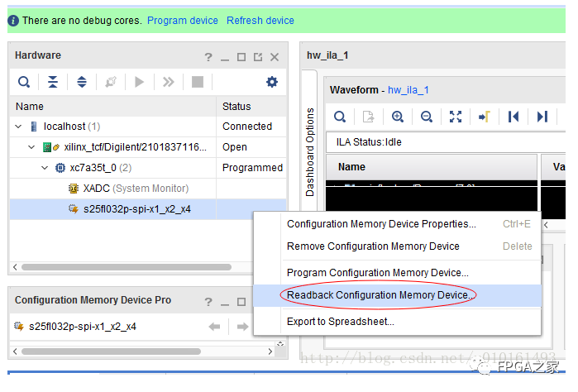Click the properties panel scroll right arrow
Viewport: 578px width, 392px height.
point(270,351)
